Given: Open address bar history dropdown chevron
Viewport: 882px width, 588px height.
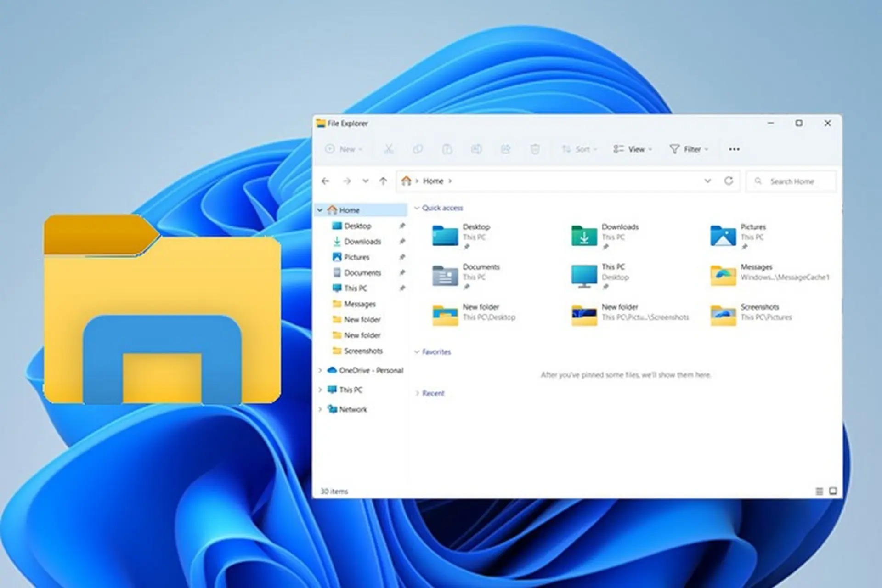Looking at the screenshot, I should click(707, 181).
